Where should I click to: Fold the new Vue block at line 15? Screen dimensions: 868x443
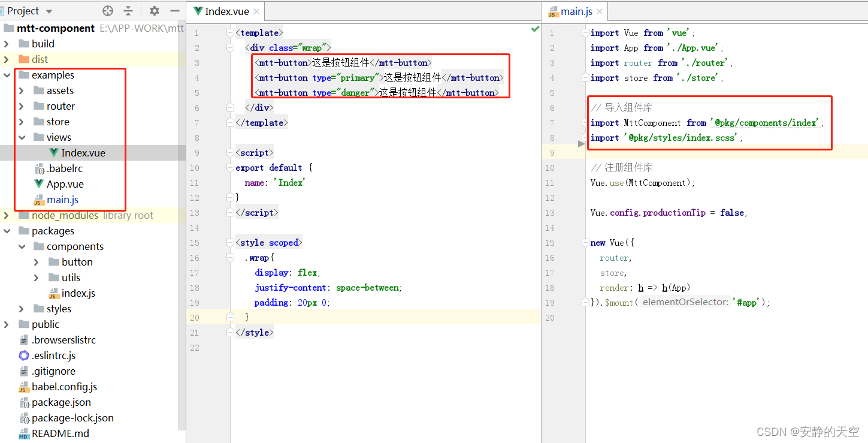(586, 243)
